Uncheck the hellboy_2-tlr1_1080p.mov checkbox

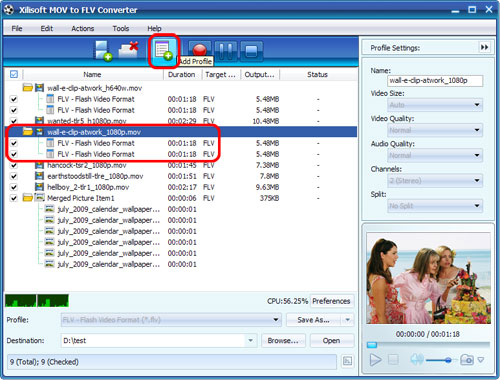point(14,187)
